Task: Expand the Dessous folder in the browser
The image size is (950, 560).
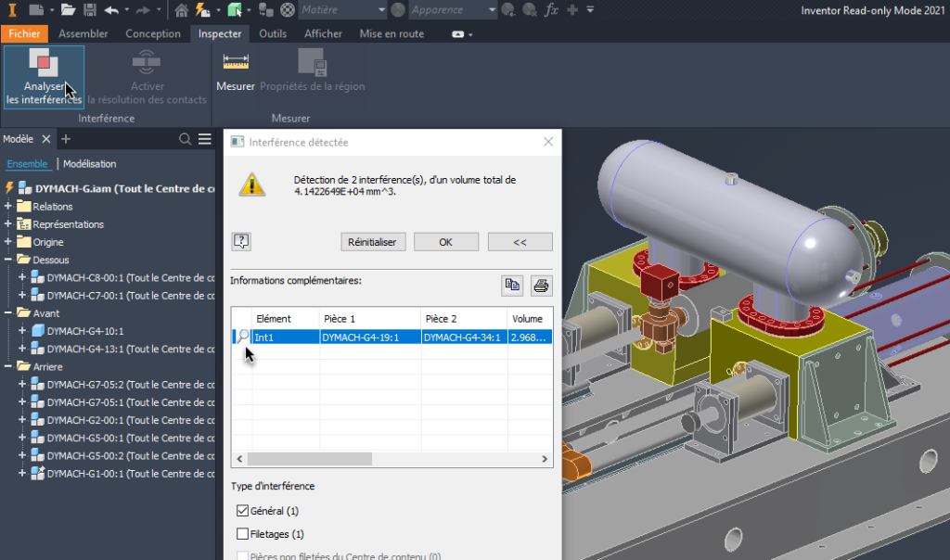Action: click(x=9, y=259)
